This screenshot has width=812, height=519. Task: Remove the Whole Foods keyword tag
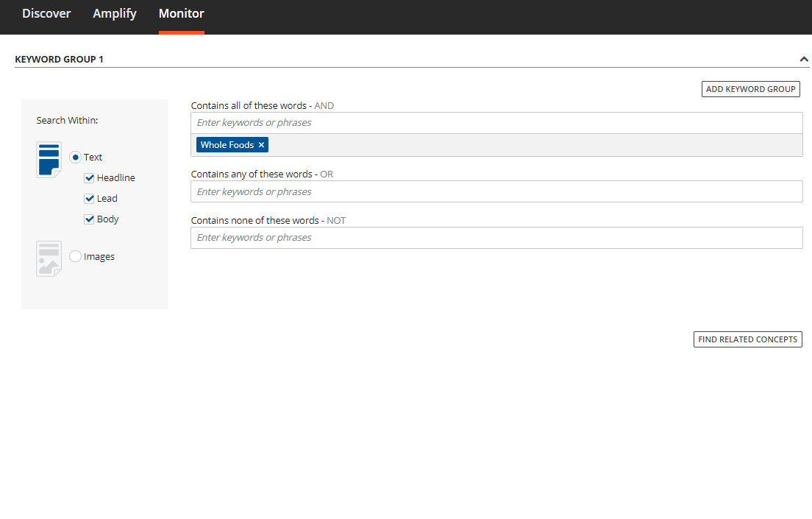coord(262,144)
